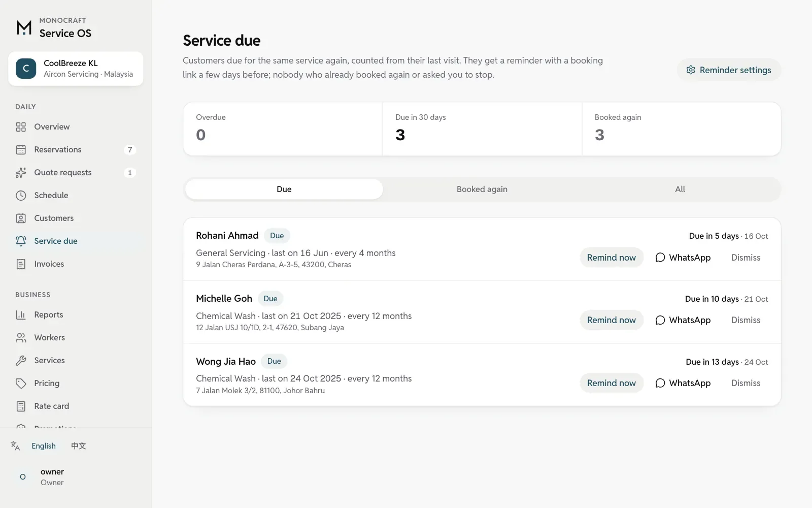Remind Wong Jia Hao now
This screenshot has height=508, width=812.
point(612,383)
